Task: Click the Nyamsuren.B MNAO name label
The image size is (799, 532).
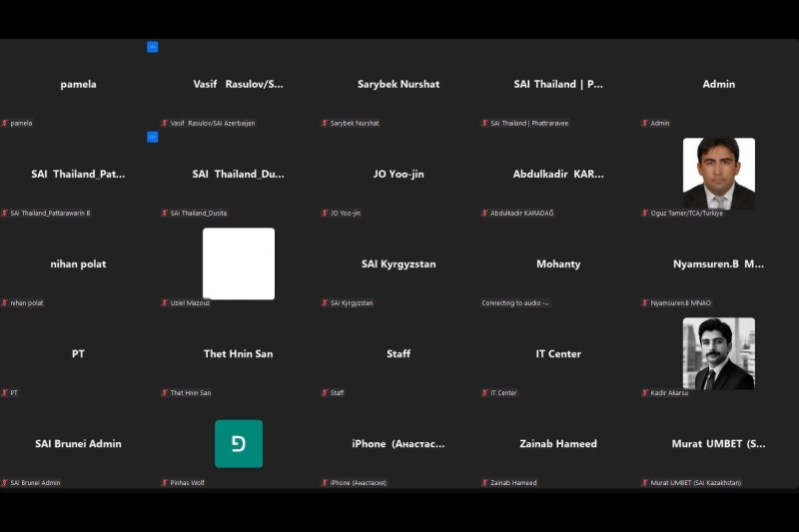Action: pyautogui.click(x=681, y=303)
